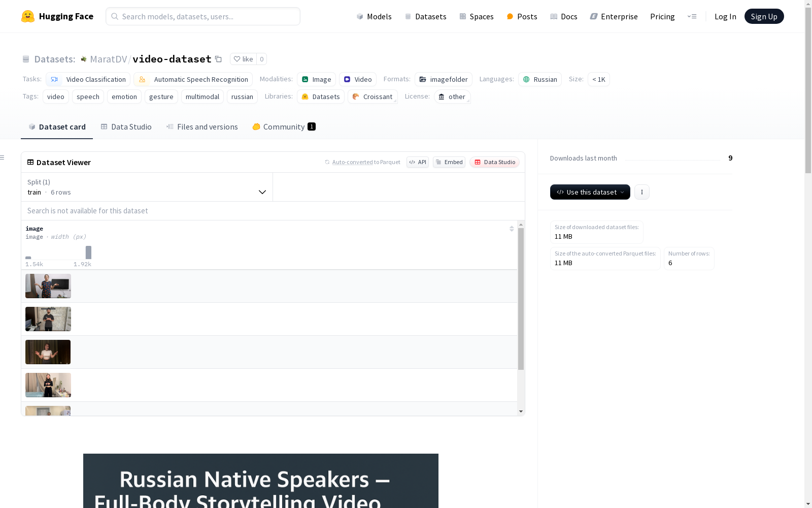Switch to Files and versions tab
Viewport: 812px width, 508px height.
coord(202,127)
